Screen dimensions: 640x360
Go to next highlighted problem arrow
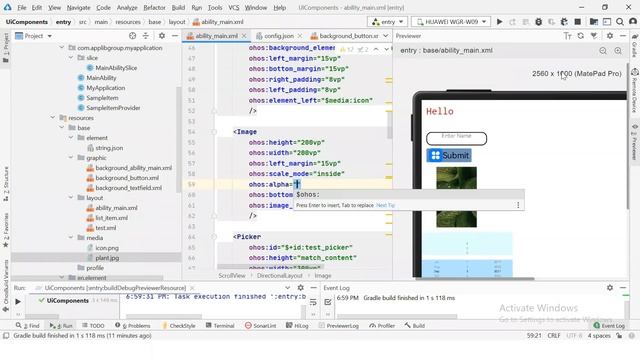pyautogui.click(x=386, y=49)
